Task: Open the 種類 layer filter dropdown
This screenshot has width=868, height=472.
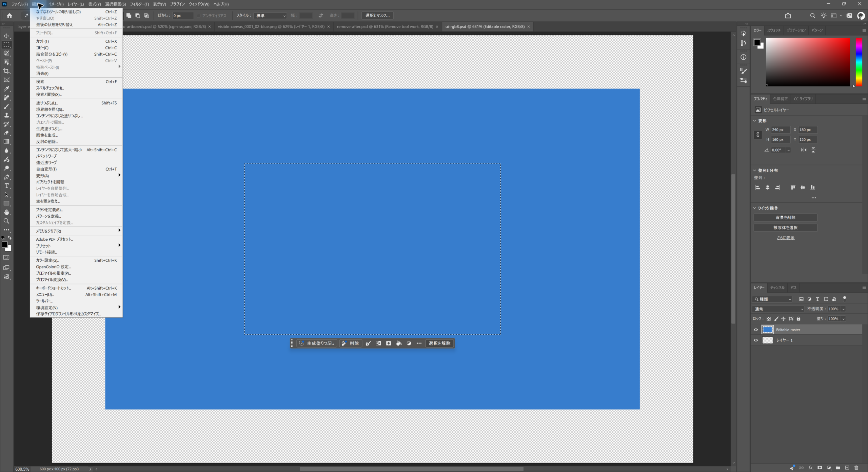Action: (772, 299)
